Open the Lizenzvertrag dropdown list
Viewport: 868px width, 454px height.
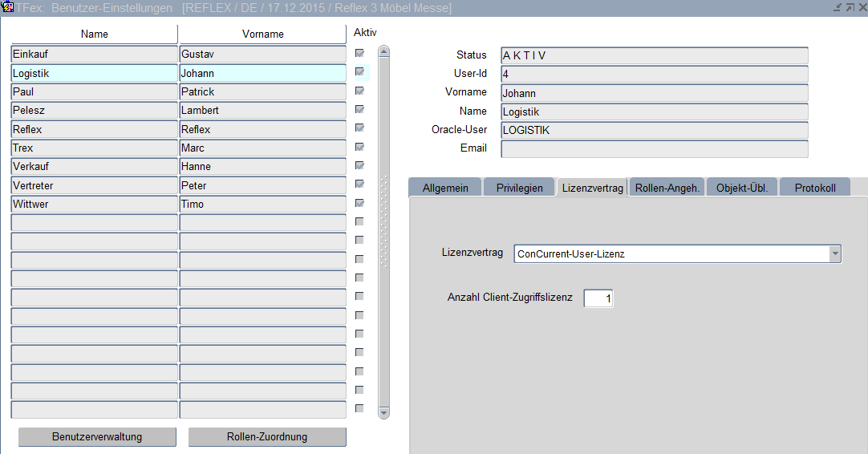[835, 253]
